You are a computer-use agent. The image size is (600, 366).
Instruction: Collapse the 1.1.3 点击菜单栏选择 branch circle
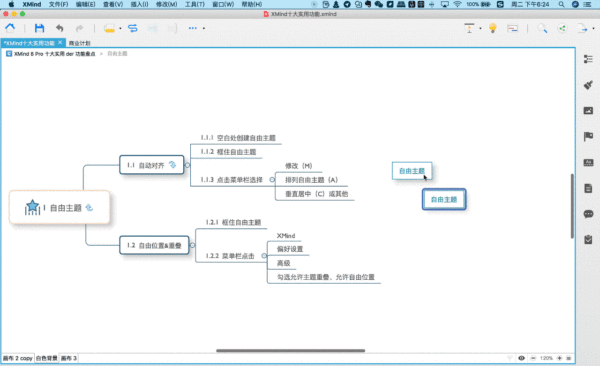[x=272, y=180]
